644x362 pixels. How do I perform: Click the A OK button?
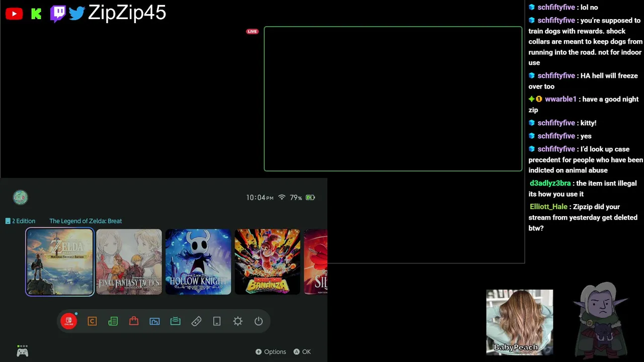pyautogui.click(x=302, y=352)
